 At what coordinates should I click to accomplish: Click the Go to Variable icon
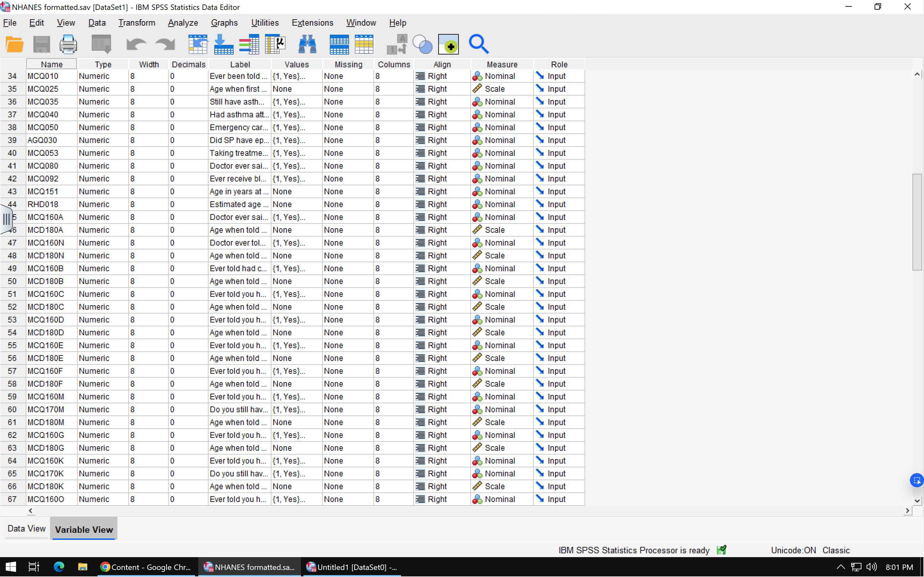click(x=223, y=44)
